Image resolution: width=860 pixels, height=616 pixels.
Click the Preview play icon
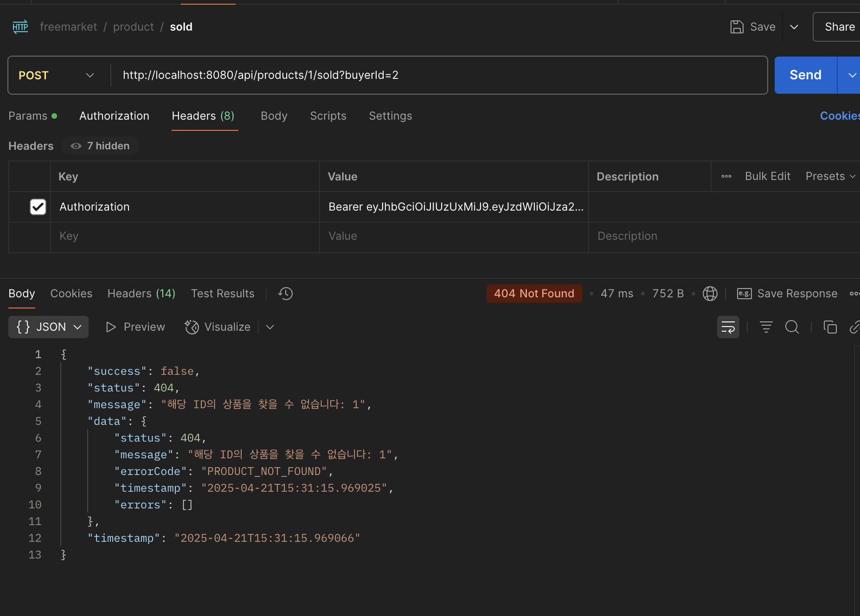(110, 327)
